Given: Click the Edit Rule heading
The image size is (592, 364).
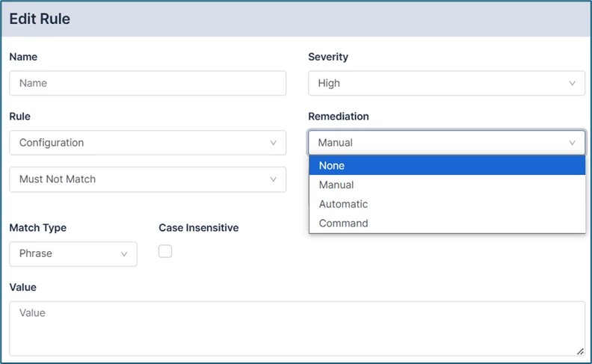Looking at the screenshot, I should point(40,19).
